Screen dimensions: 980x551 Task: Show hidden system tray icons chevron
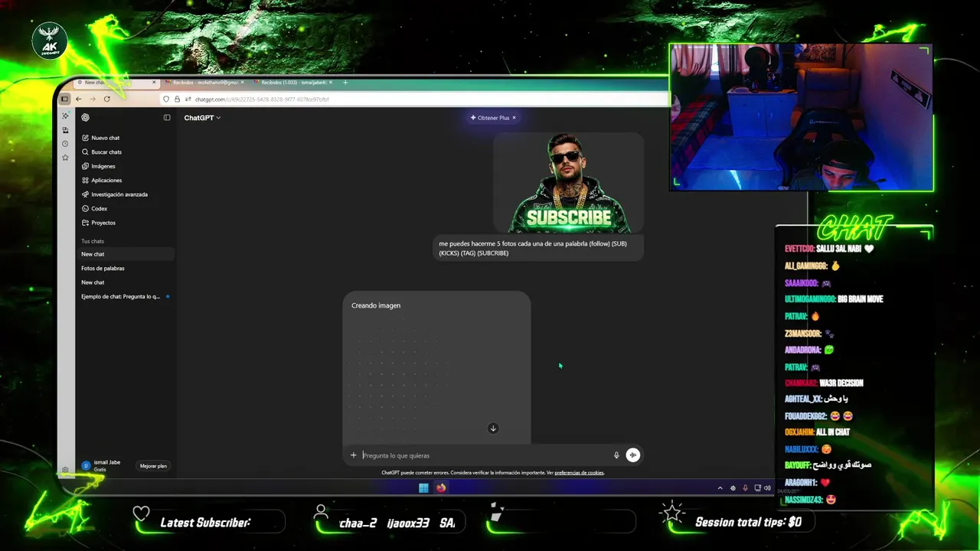(720, 488)
